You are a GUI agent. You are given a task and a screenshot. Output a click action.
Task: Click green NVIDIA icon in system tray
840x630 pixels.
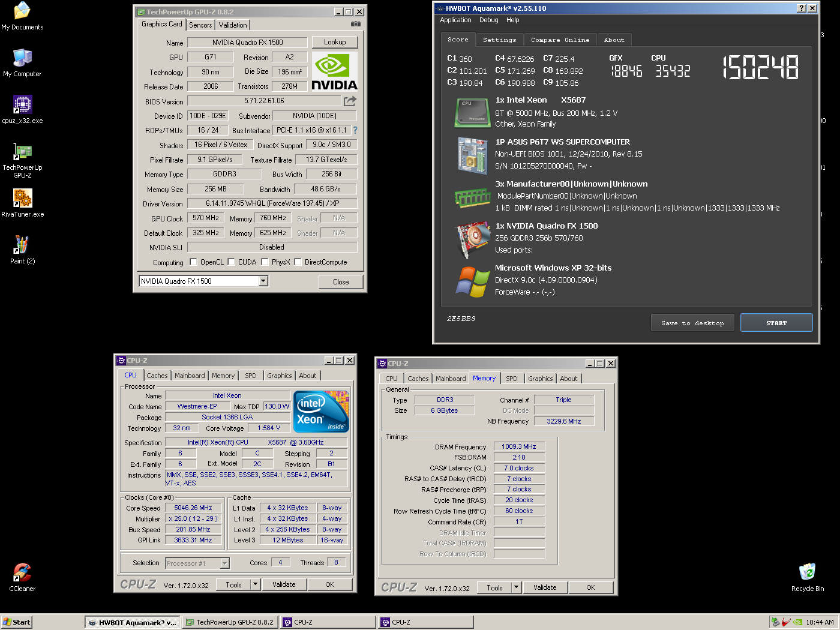(x=797, y=622)
